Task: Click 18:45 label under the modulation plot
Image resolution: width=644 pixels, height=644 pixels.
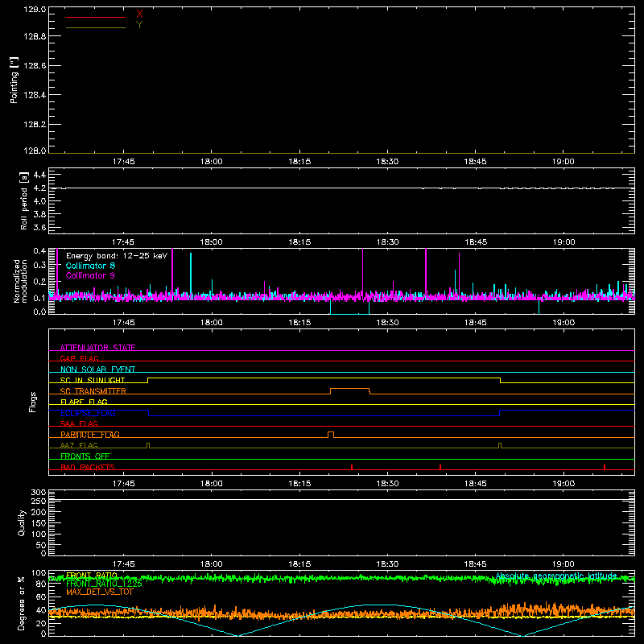Action: point(476,323)
